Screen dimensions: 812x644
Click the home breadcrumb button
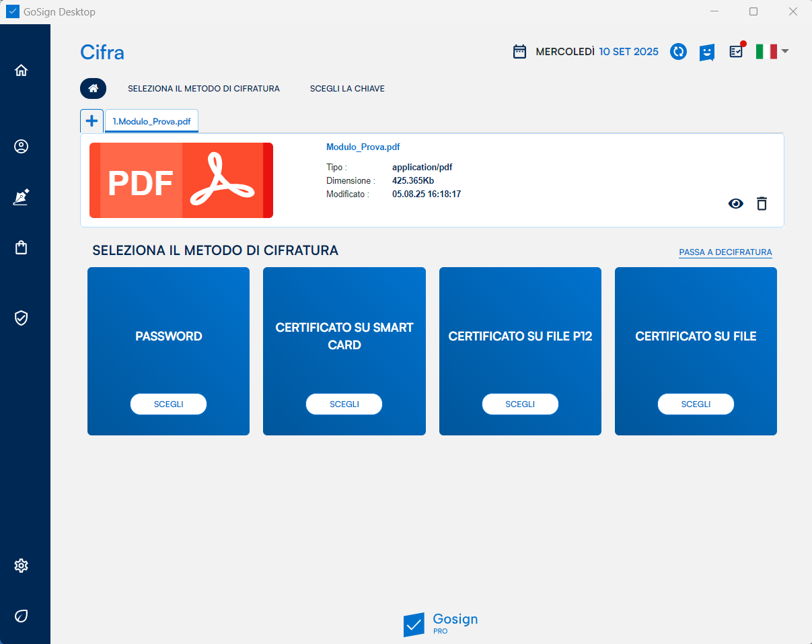94,88
